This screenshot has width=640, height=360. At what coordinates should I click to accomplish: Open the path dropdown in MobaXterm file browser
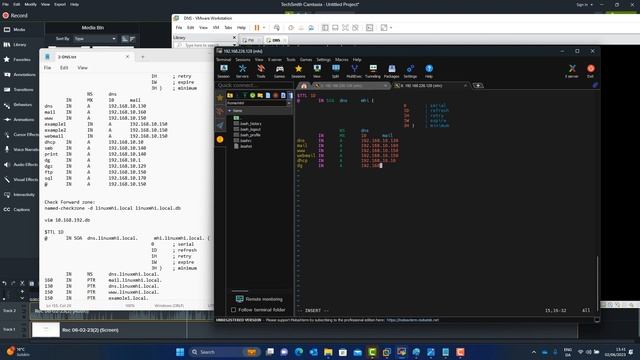[x=289, y=103]
